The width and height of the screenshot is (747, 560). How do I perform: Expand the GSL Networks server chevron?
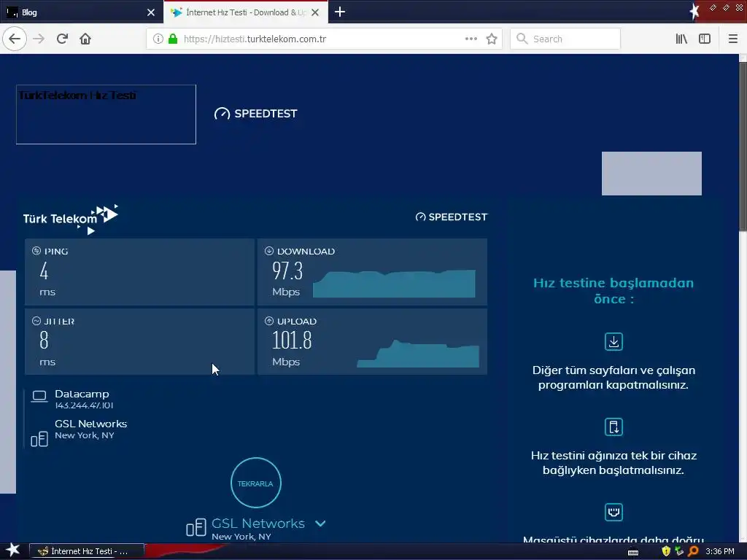(321, 524)
